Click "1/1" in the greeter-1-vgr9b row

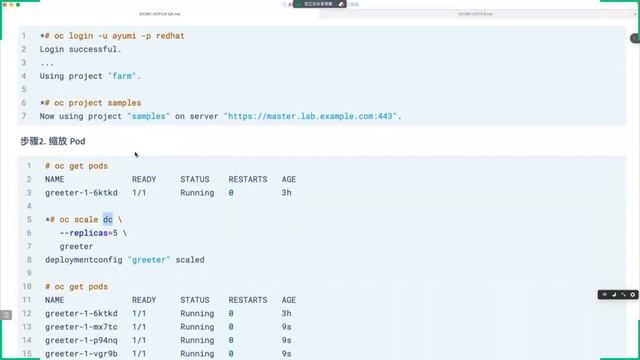[139, 354]
